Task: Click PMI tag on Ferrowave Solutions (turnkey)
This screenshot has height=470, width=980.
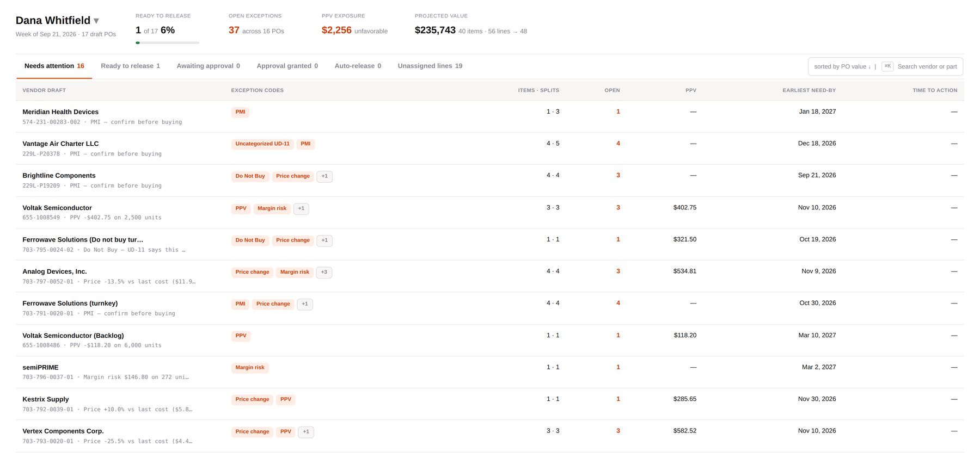Action: click(240, 304)
